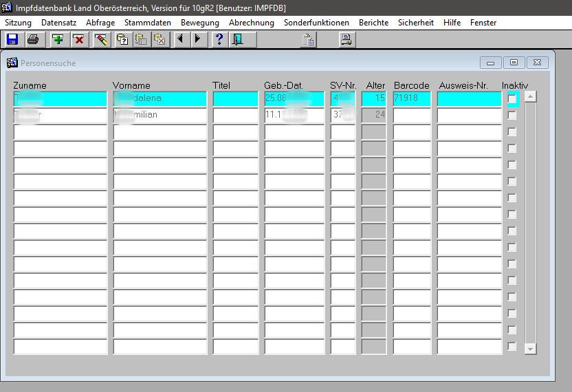
Task: Open the Abrechnung menu
Action: coord(251,23)
